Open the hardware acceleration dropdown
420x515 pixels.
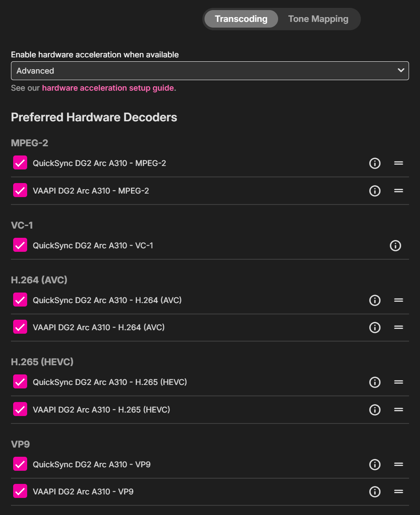(x=210, y=71)
